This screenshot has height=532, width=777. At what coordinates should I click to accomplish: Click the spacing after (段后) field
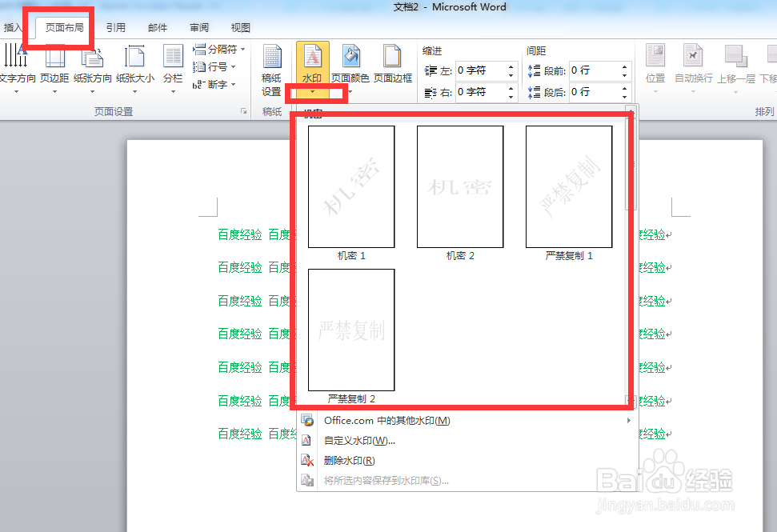click(594, 92)
